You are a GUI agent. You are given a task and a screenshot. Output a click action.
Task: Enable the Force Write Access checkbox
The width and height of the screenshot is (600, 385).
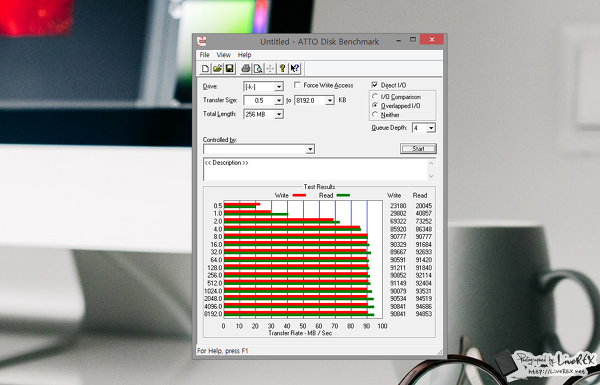[297, 85]
